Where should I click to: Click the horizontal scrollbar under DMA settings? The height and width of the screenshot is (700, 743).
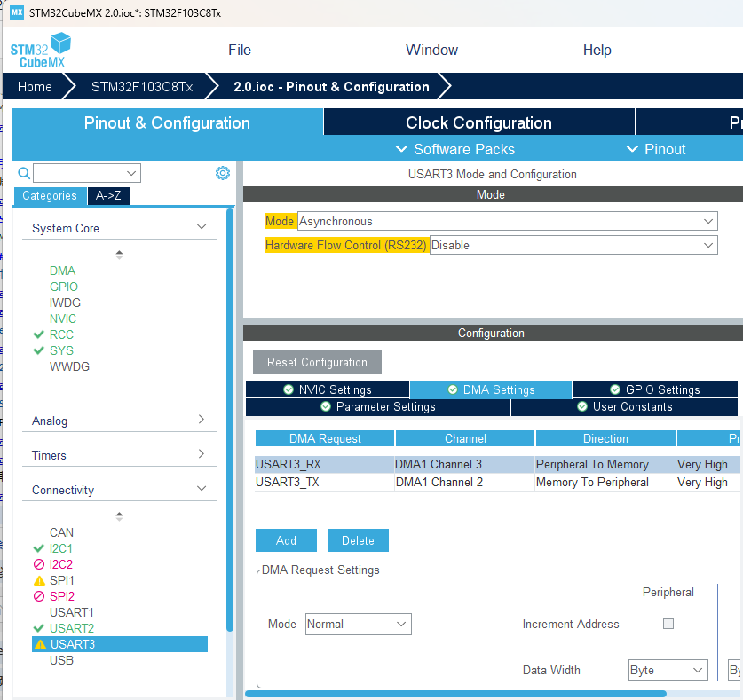pos(456,694)
